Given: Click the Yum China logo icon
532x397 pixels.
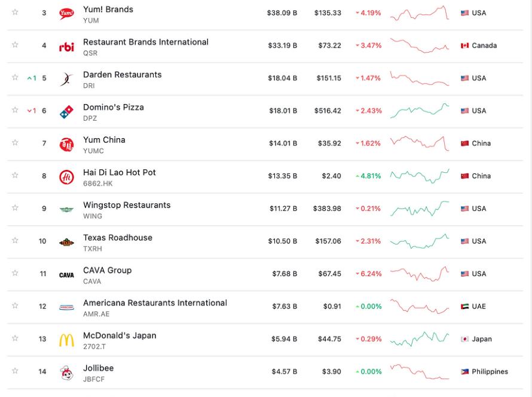Looking at the screenshot, I should coord(66,144).
